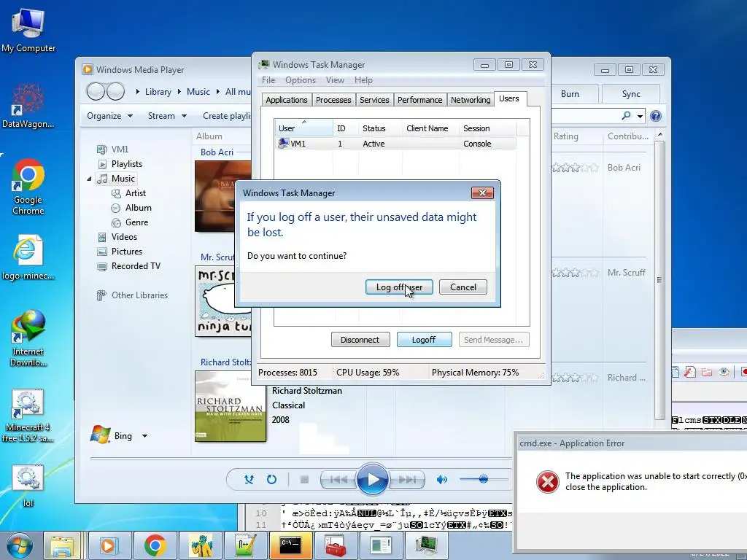Viewport: 747px width, 560px height.
Task: Adjust the Media Player volume slider
Action: pyautogui.click(x=483, y=479)
